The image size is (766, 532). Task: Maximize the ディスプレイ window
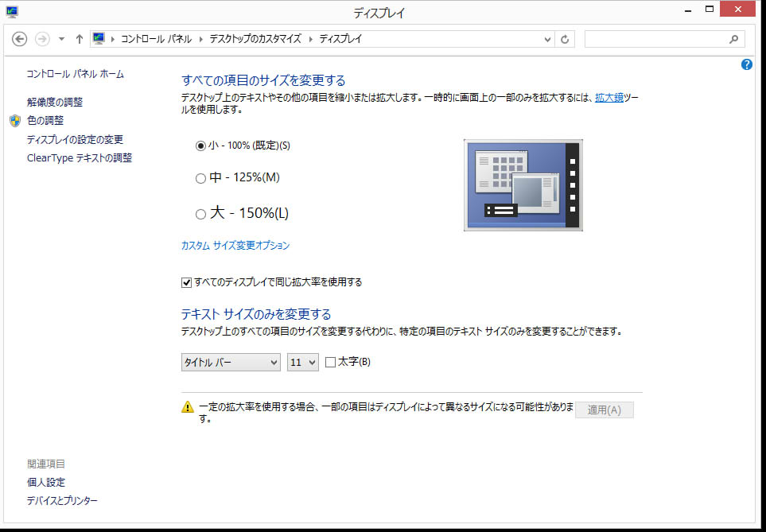(710, 10)
